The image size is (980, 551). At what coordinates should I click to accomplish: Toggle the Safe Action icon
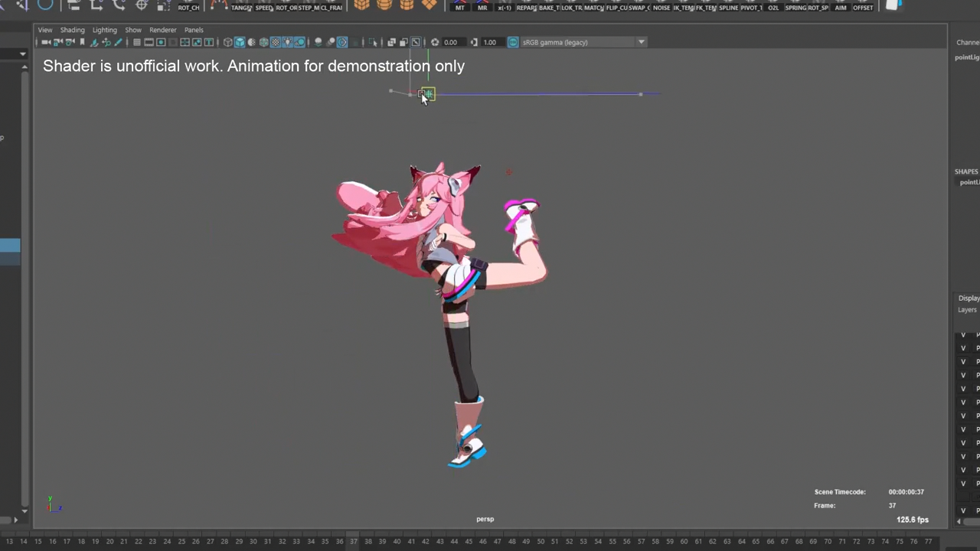pos(197,42)
